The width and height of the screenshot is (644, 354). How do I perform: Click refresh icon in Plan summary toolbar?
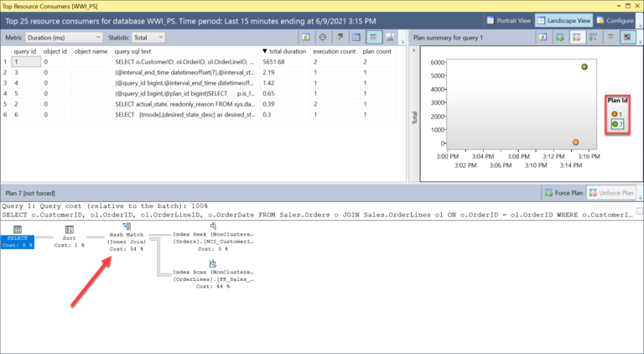coord(543,38)
